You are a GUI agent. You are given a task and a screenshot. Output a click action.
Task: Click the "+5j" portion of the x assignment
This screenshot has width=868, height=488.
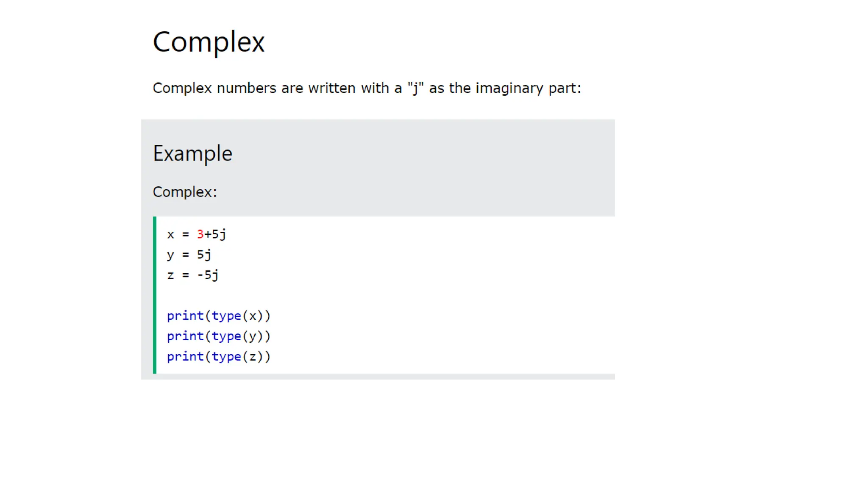tap(215, 234)
